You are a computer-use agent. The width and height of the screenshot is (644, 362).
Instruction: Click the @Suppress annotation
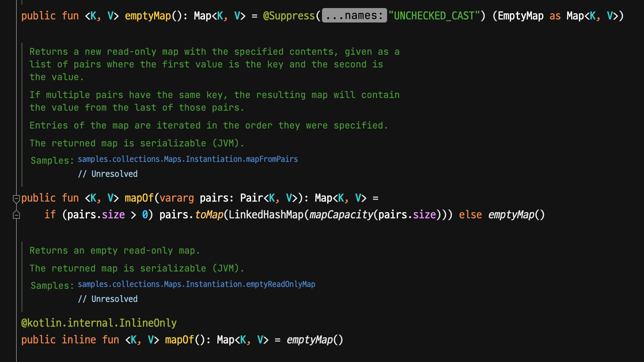[x=289, y=16]
